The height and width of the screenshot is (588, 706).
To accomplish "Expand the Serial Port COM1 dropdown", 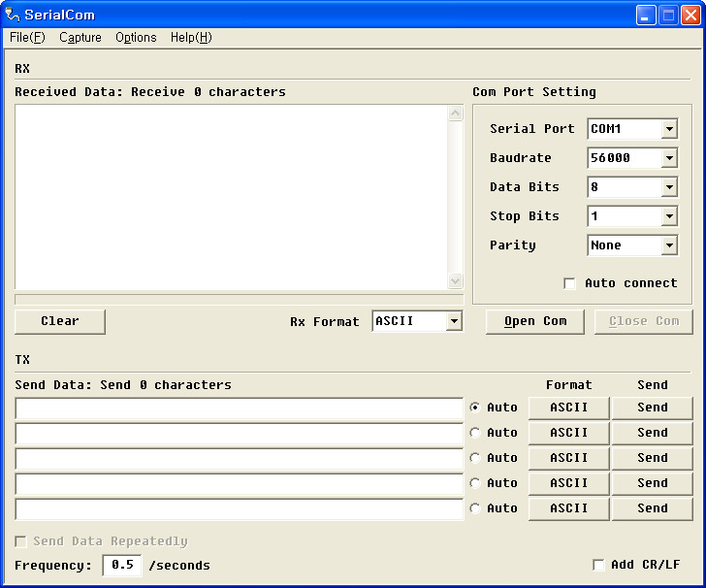I will (669, 129).
